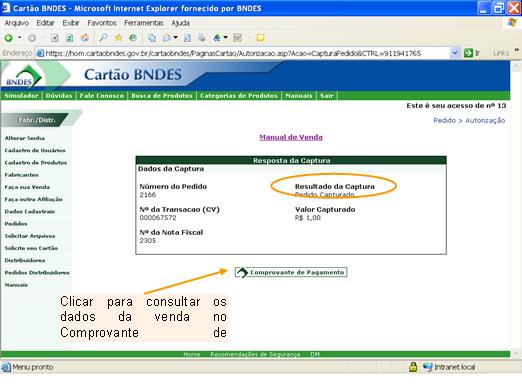Open Busca de Produtos in green bar
Screen dimensions: 522x391
pyautogui.click(x=162, y=96)
